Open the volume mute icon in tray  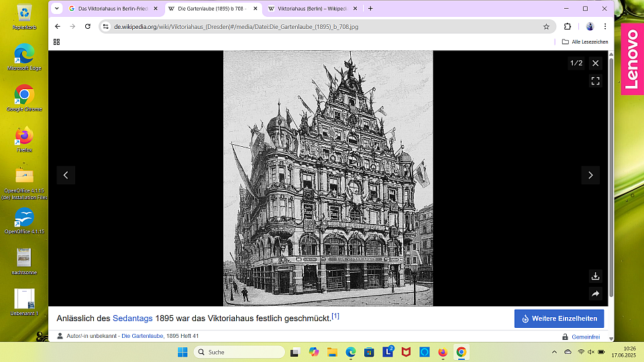click(591, 352)
